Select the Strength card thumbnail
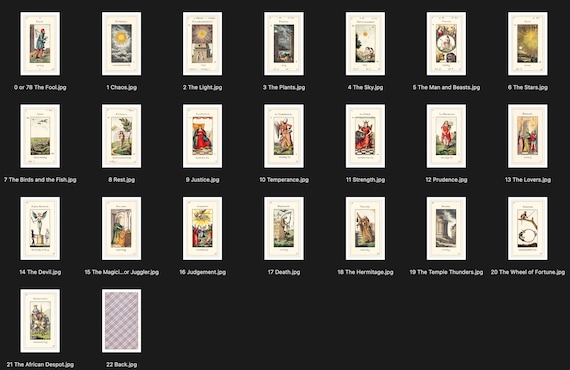The height and width of the screenshot is (370, 570). [365, 136]
